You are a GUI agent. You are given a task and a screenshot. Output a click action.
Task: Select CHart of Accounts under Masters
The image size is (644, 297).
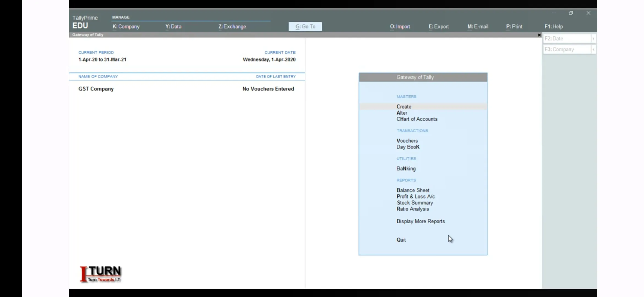tap(417, 119)
